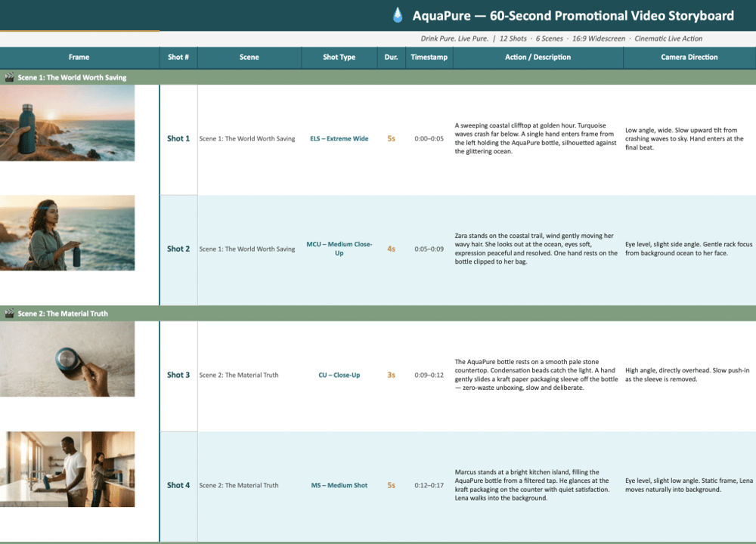
Task: Click the Shot Type column header
Action: tap(339, 57)
